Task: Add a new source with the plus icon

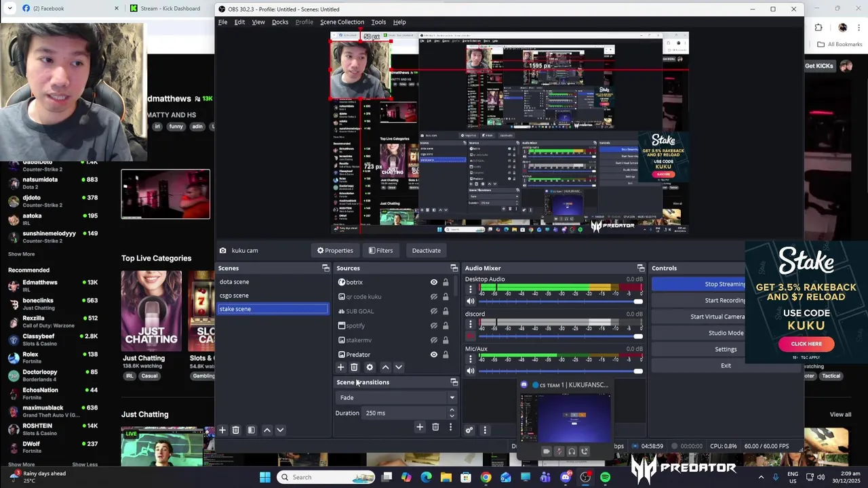Action: 340,367
